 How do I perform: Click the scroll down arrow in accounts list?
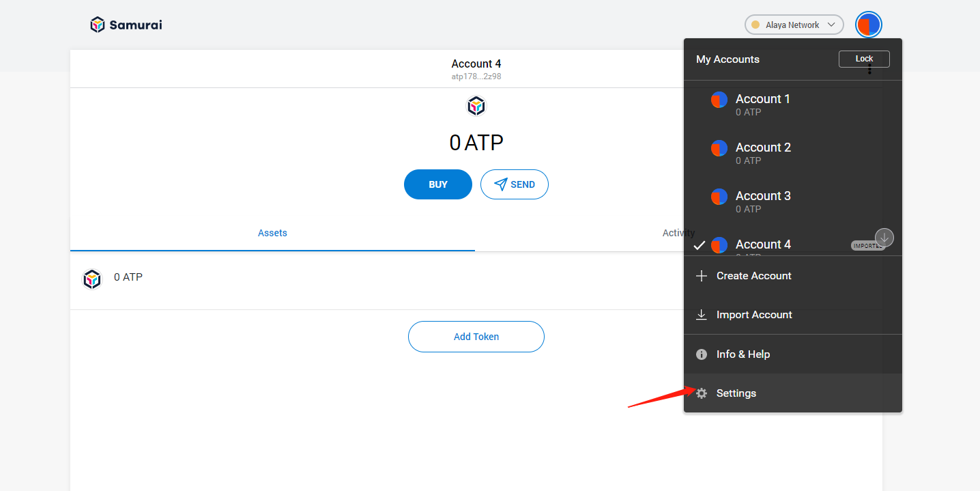[x=884, y=238]
